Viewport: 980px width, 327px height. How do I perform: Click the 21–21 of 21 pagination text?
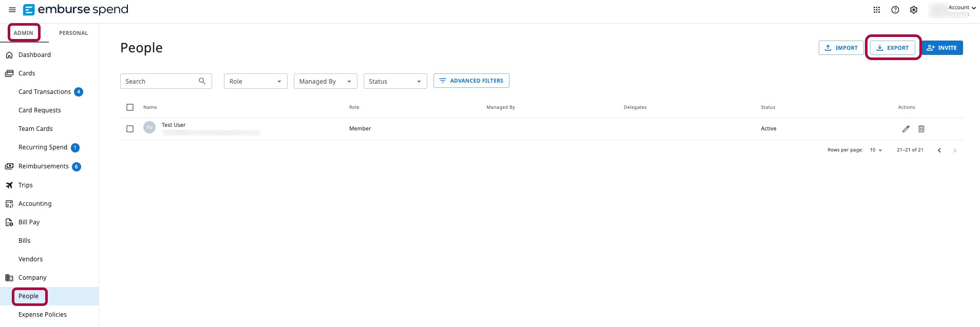[910, 150]
